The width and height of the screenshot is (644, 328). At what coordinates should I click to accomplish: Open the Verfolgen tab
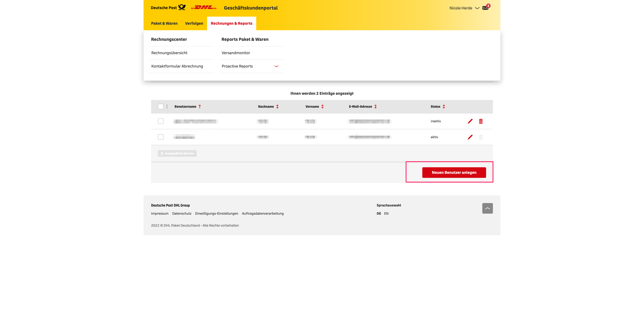point(194,23)
